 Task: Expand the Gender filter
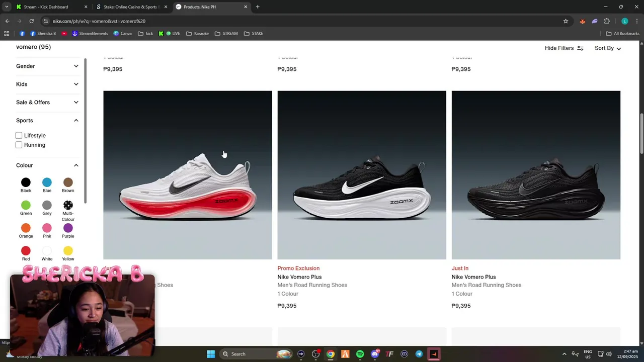point(47,66)
